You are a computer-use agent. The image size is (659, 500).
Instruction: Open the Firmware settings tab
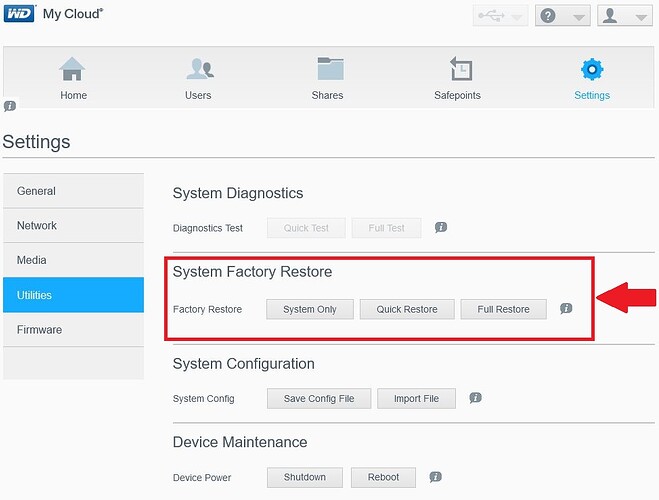click(x=73, y=330)
